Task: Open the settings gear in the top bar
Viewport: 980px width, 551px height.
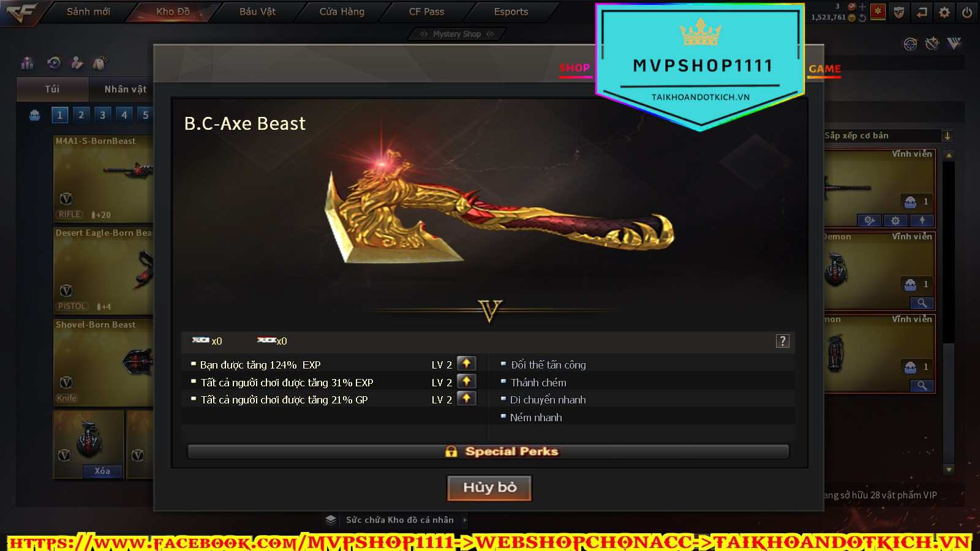Action: pos(944,12)
